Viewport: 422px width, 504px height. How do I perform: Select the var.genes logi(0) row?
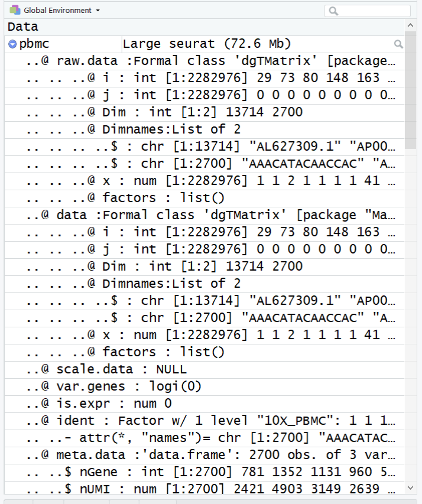click(x=204, y=386)
